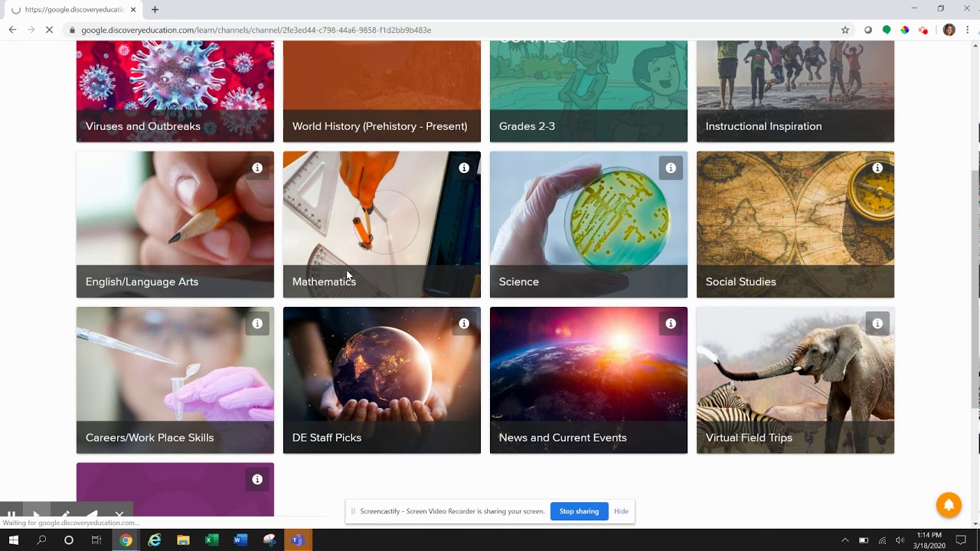The width and height of the screenshot is (980, 551).
Task: Open the Mathematics channel
Action: click(382, 224)
